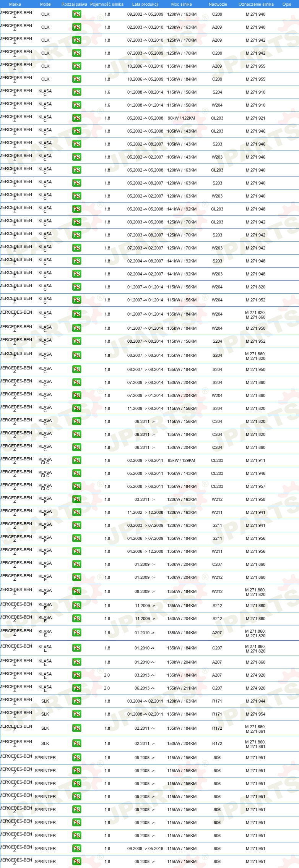Click the fuel icon in W204 M 271.952 row
Viewport: 299px width, 868px height.
76,300
